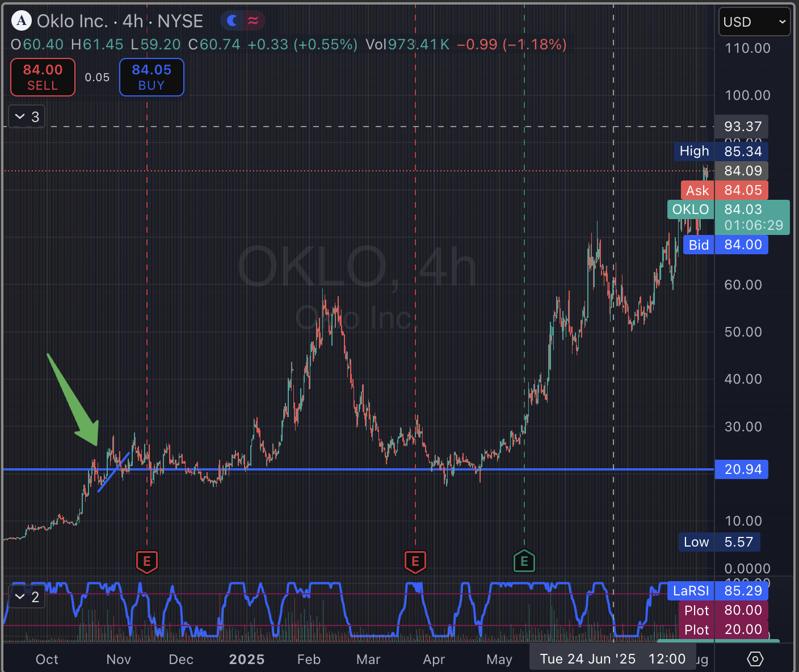The width and height of the screenshot is (799, 672).
Task: Click the Oct label on time axis
Action: pyautogui.click(x=47, y=660)
